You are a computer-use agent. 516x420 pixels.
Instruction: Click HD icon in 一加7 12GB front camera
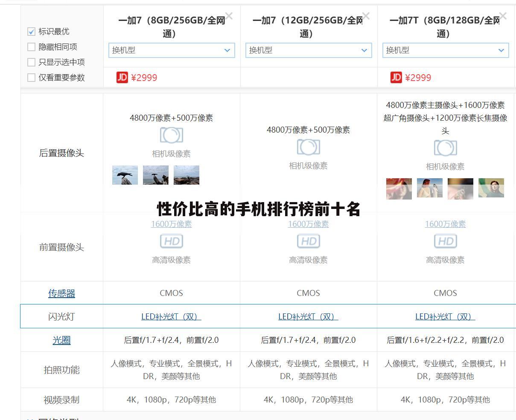(x=309, y=241)
